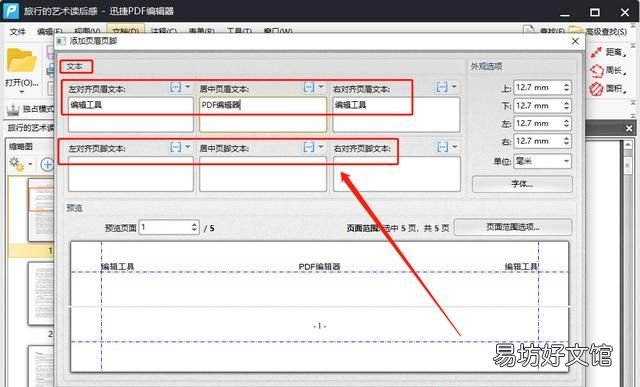
Task: Open the Document menu
Action: click(x=125, y=31)
